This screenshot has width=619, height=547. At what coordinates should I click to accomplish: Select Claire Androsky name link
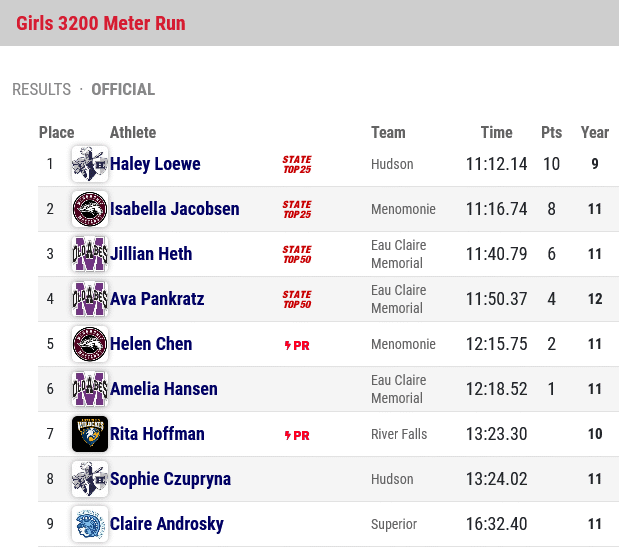tap(167, 524)
